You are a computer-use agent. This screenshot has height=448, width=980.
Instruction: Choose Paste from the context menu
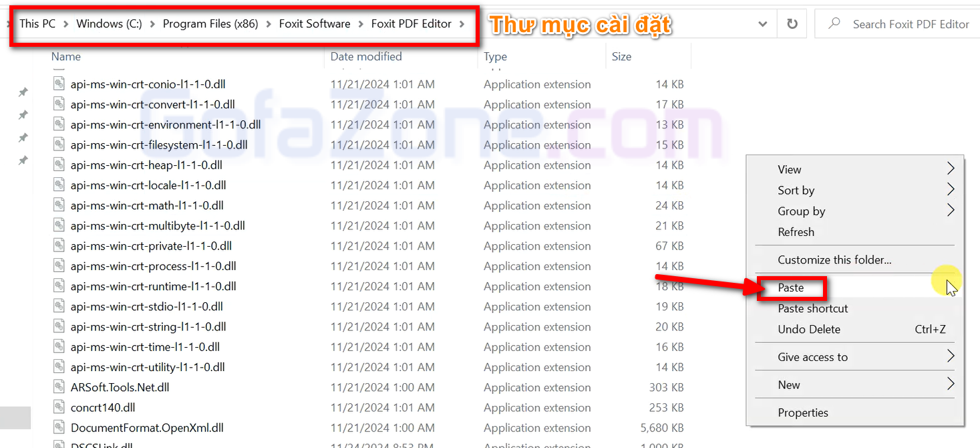(x=791, y=288)
